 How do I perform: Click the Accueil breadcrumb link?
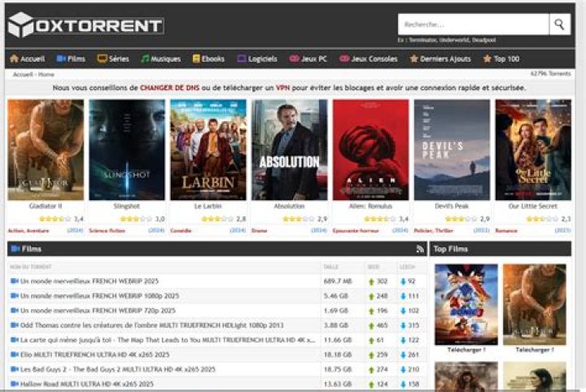click(x=23, y=74)
